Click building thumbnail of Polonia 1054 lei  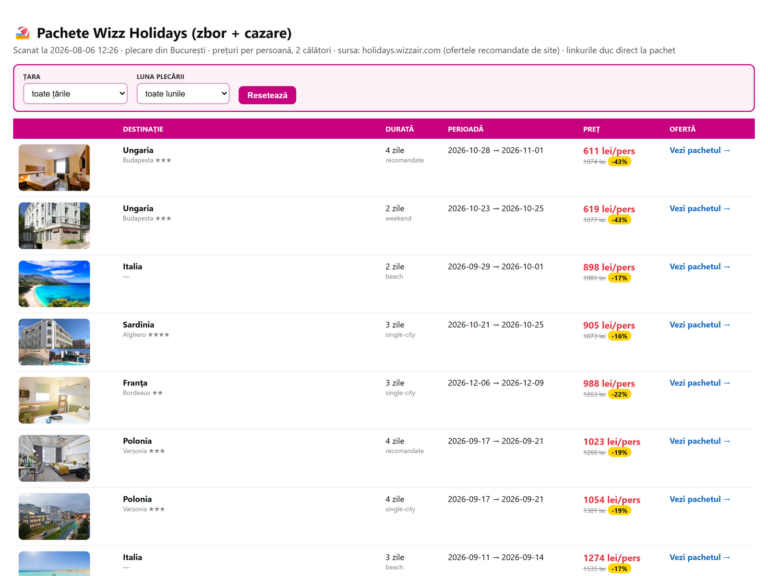point(54,516)
